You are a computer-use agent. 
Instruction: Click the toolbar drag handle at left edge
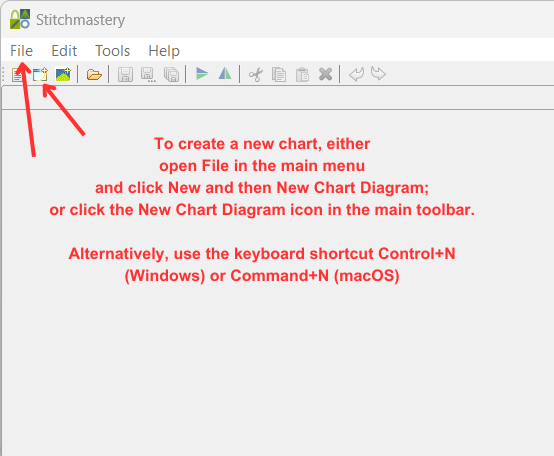tap(4, 75)
